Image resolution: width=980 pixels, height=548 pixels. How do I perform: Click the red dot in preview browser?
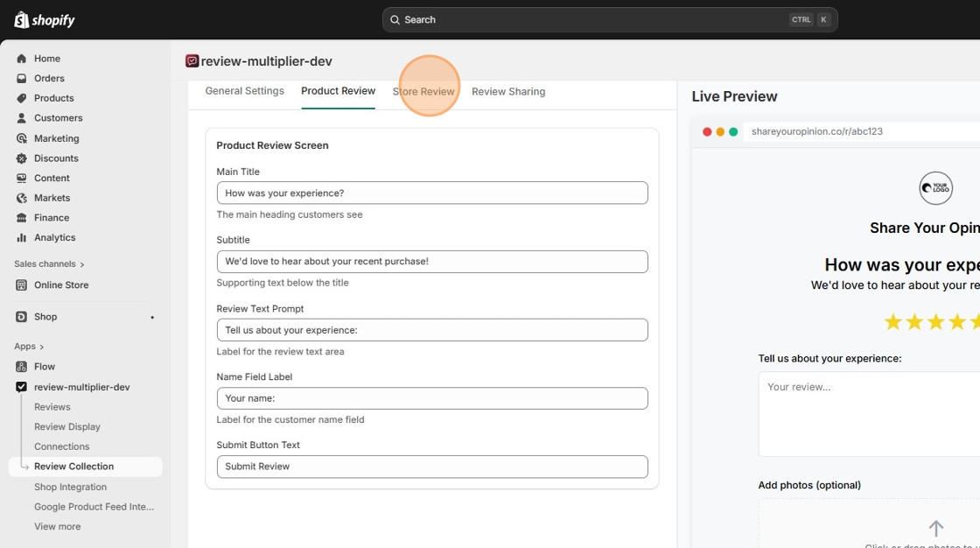[707, 131]
